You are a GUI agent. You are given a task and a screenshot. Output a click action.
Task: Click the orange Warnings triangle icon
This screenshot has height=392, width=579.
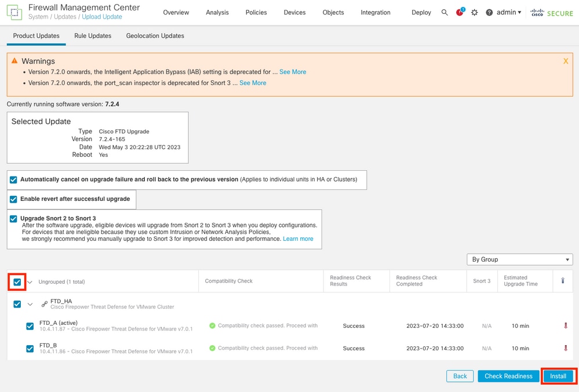[x=14, y=60]
